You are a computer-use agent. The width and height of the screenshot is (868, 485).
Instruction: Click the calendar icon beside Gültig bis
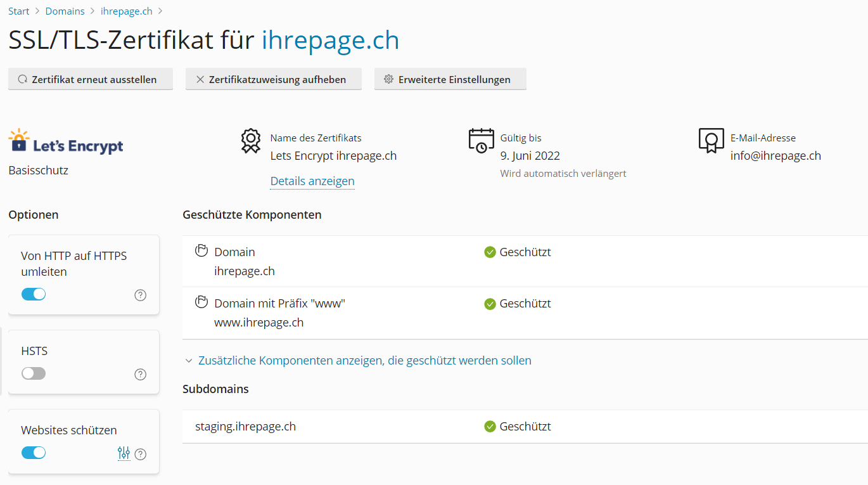[x=481, y=140]
